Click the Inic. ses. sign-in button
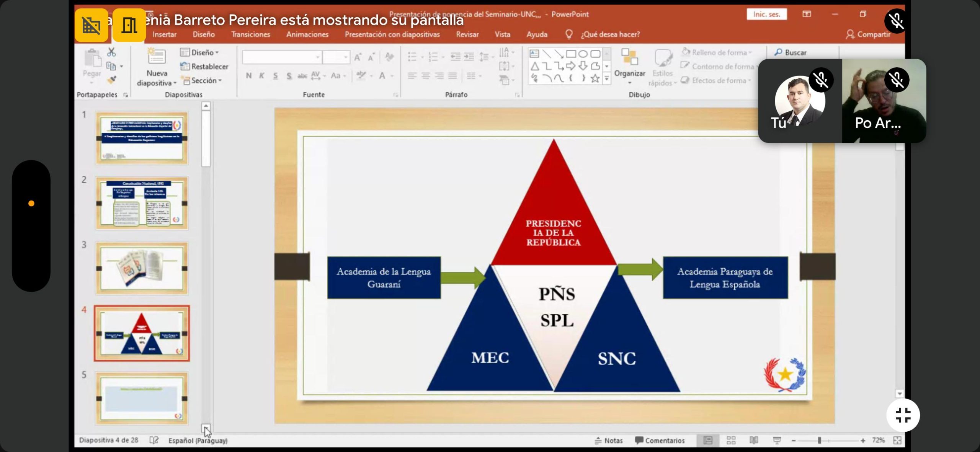Image resolution: width=980 pixels, height=452 pixels. pos(766,14)
